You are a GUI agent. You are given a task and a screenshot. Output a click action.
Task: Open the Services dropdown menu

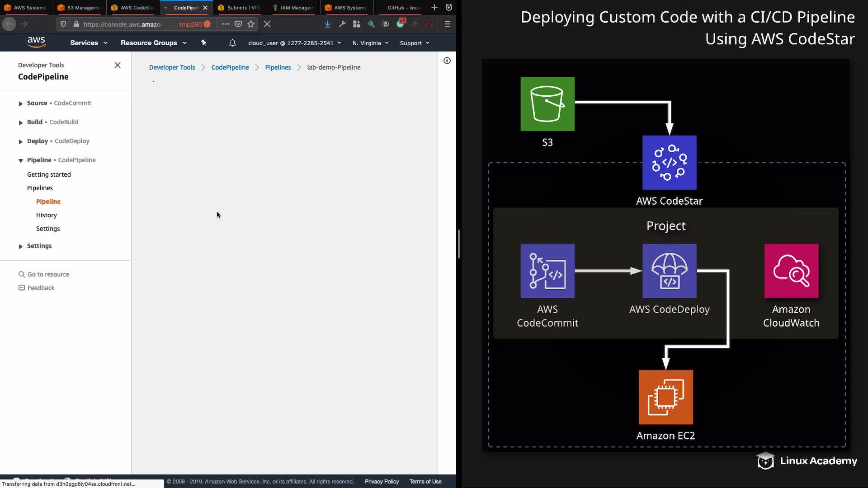[89, 43]
